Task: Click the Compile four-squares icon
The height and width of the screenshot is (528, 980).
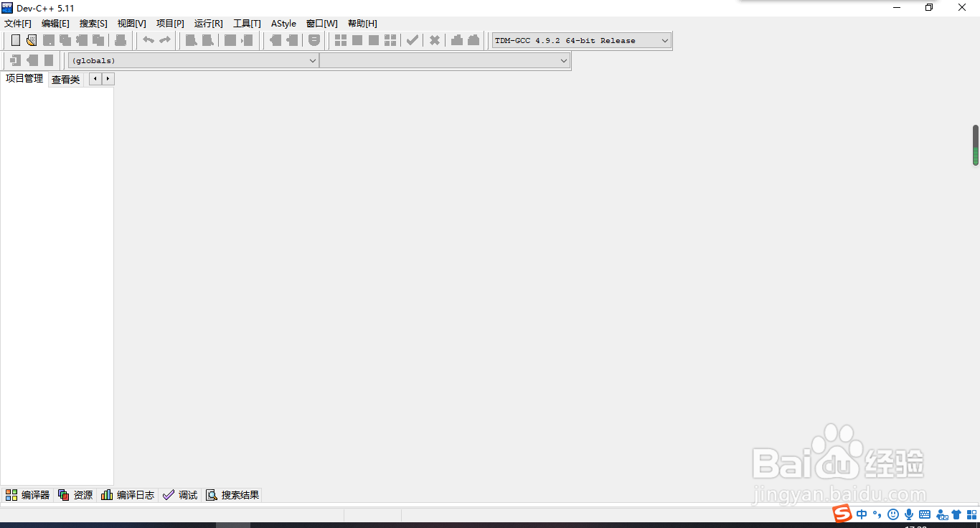Action: pyautogui.click(x=341, y=40)
